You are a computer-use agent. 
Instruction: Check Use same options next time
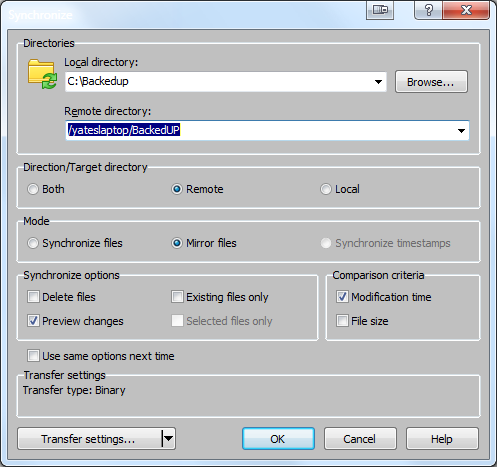pyautogui.click(x=33, y=356)
